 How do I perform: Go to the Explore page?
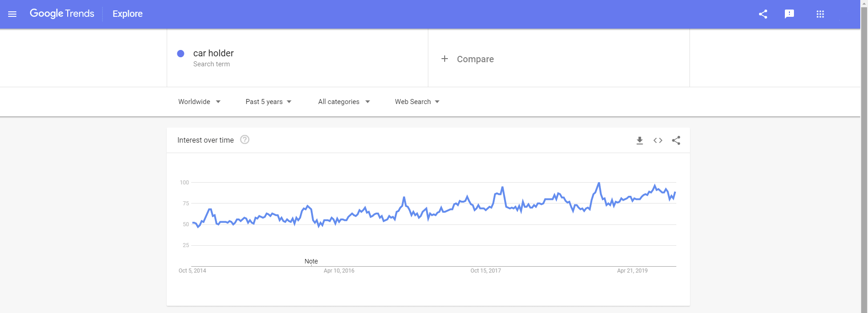pyautogui.click(x=128, y=14)
